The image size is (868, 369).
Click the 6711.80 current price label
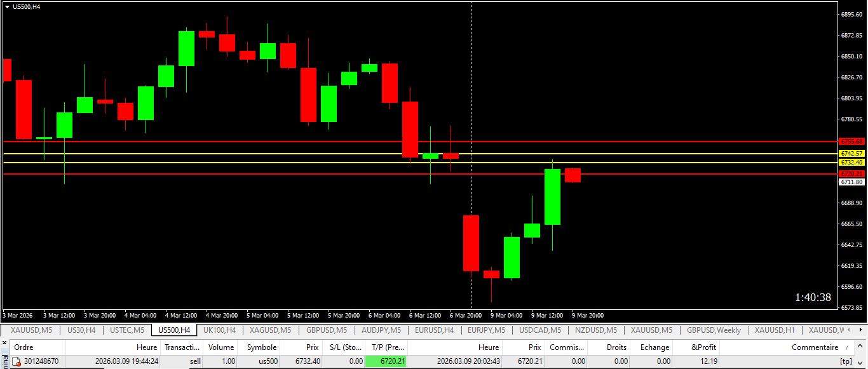pyautogui.click(x=851, y=182)
